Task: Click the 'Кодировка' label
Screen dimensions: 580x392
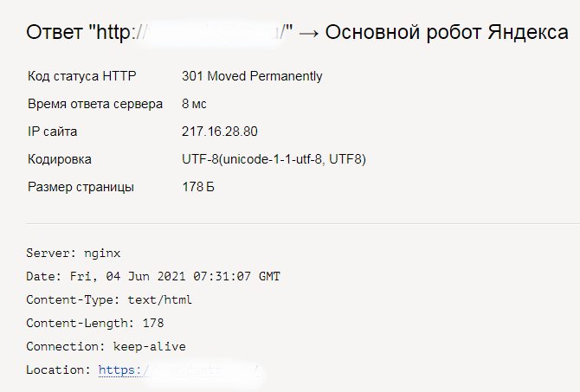Action: (x=59, y=159)
